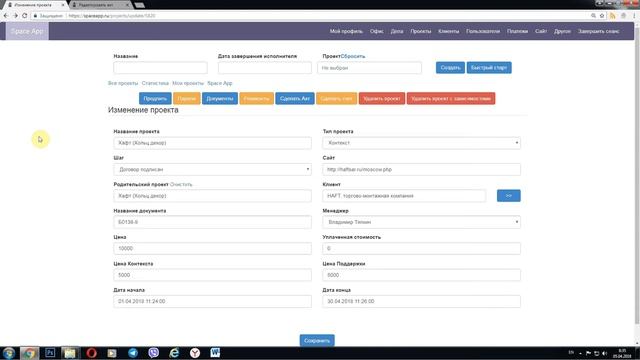The height and width of the screenshot is (360, 640).
Task: Click the orange RSS extension icon
Action: click(613, 16)
